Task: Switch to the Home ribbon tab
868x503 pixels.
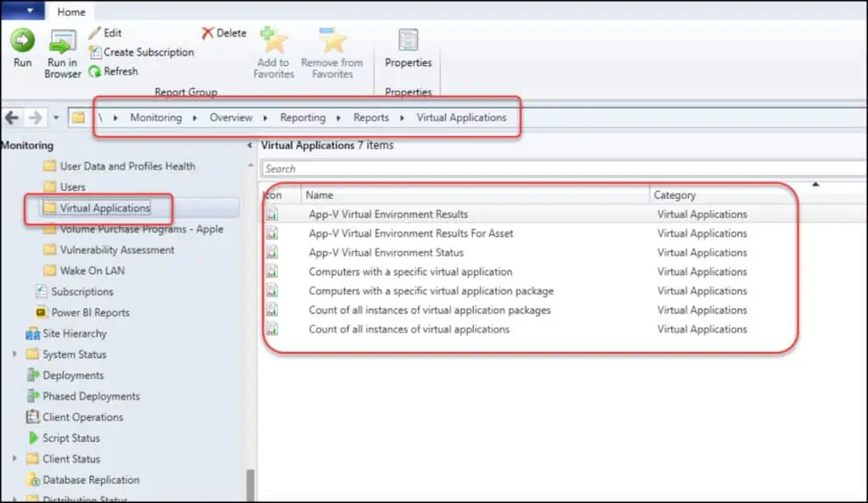Action: [x=71, y=12]
